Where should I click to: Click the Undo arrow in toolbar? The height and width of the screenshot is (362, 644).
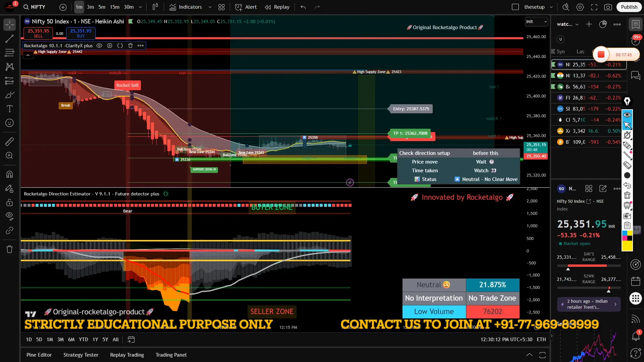click(303, 7)
